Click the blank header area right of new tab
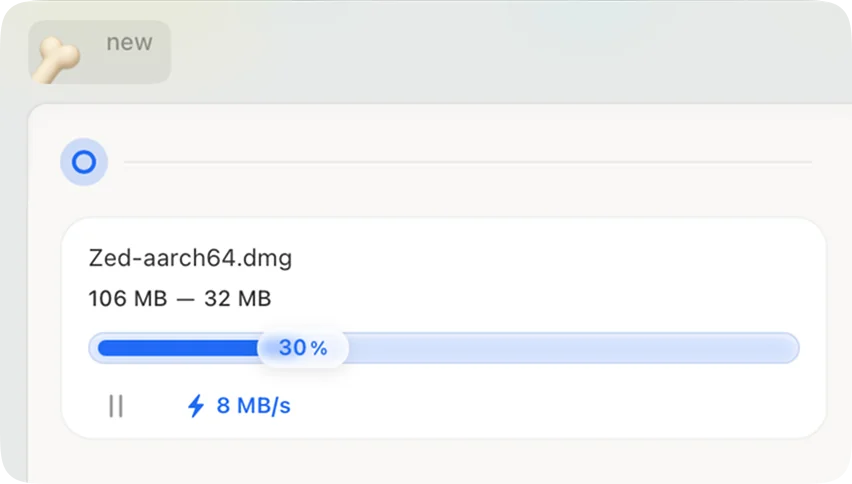Viewport: 852px width, 484px height. 500,52
